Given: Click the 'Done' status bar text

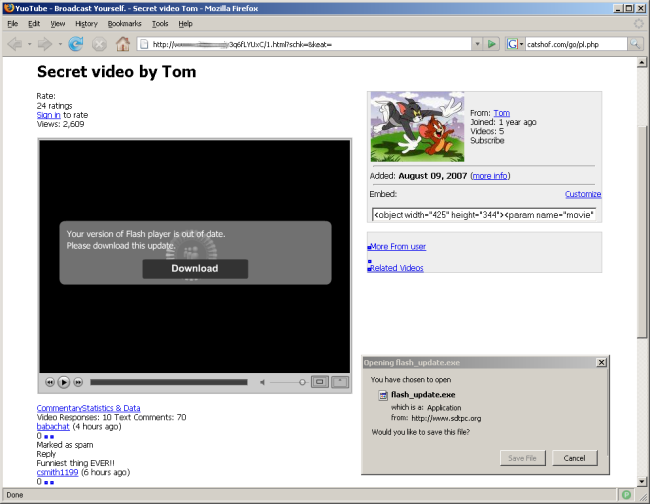Looking at the screenshot, I should click(x=15, y=495).
